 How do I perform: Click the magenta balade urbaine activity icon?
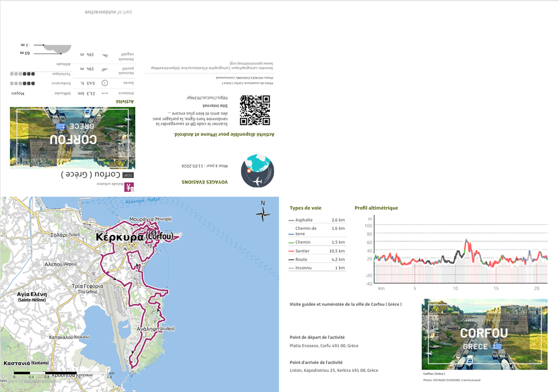[x=129, y=187]
